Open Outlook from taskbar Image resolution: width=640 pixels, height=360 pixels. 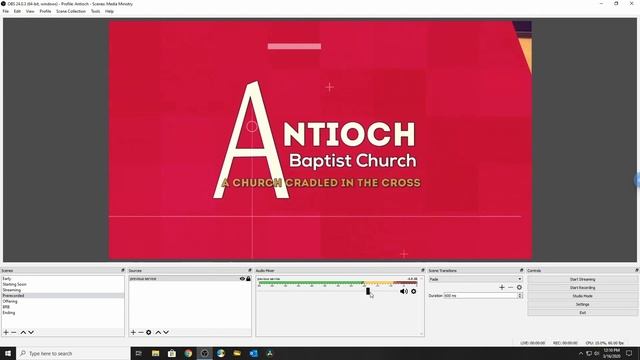tap(253, 353)
